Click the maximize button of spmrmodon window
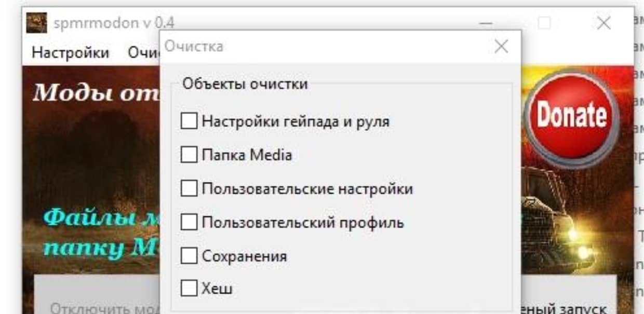 (544, 23)
